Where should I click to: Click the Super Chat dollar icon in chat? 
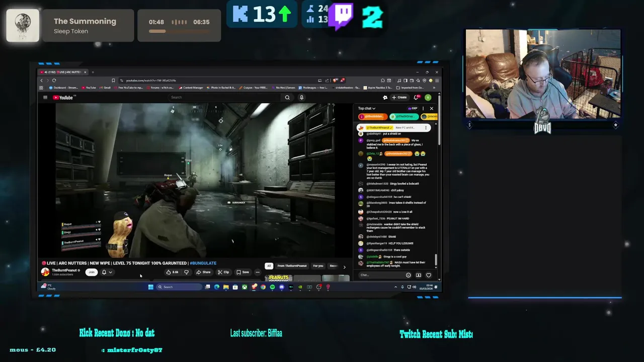tap(419, 275)
